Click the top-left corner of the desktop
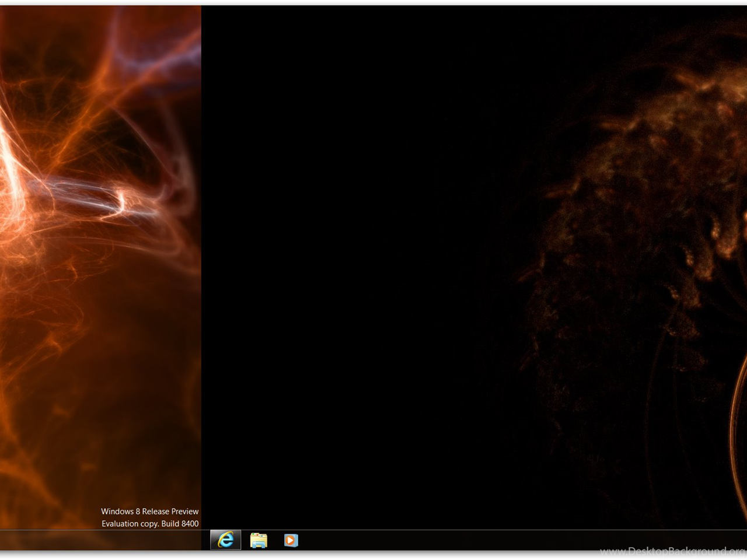 (x=3, y=9)
